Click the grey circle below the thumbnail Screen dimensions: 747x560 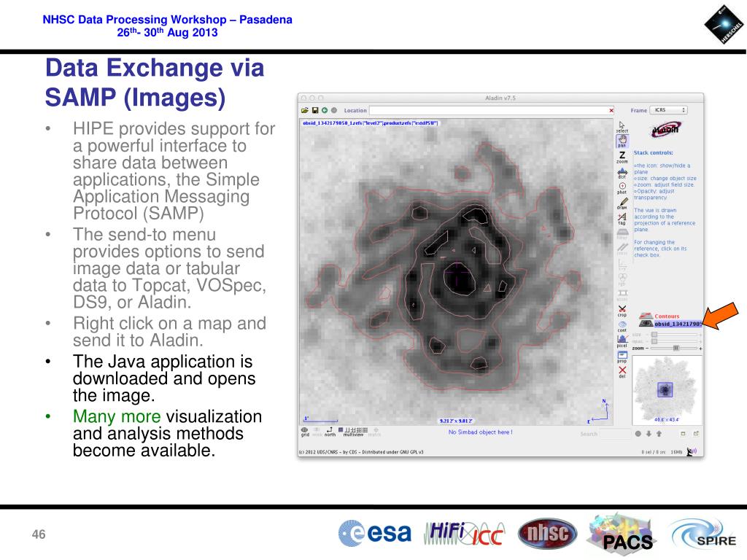point(638,434)
